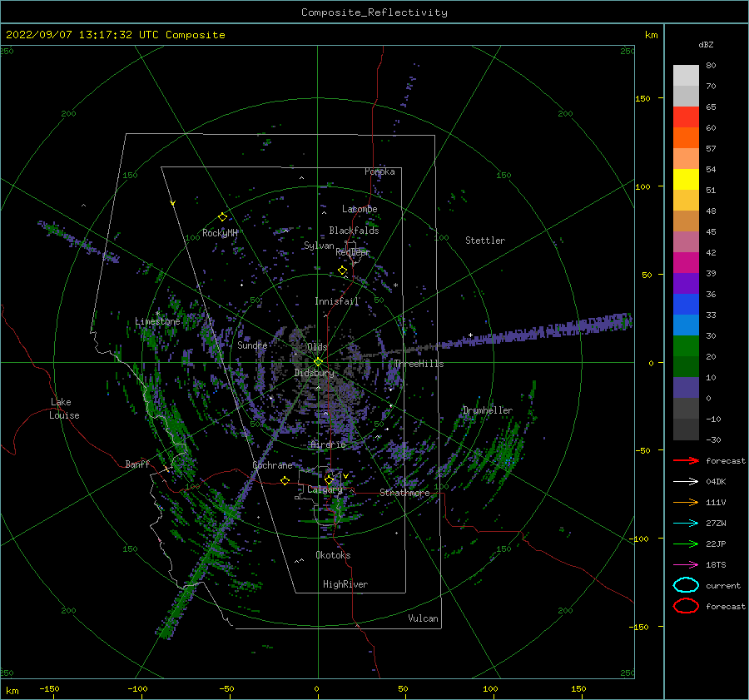Pick the tan 45–48 dBZ swatch

pyautogui.click(x=686, y=221)
